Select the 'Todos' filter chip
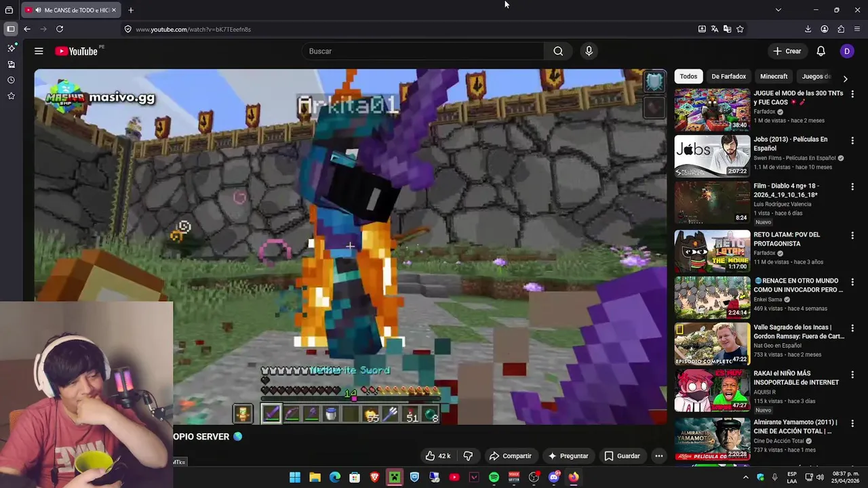This screenshot has width=868, height=488. click(x=688, y=77)
